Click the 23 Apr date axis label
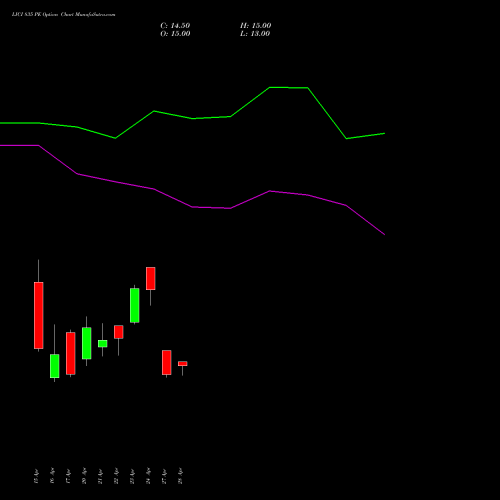 pos(132,476)
